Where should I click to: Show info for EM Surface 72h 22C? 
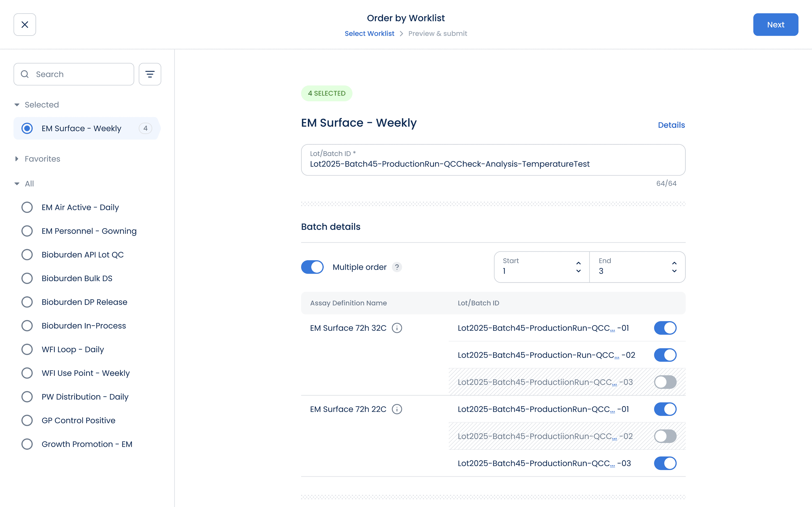[397, 409]
